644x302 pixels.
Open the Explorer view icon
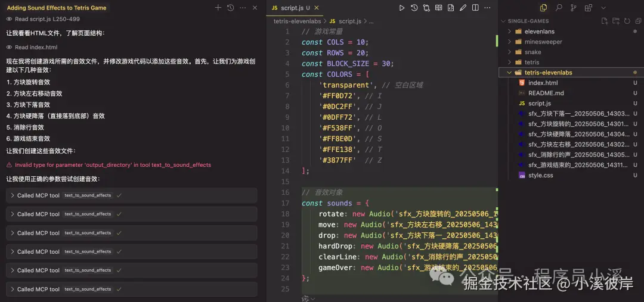click(x=543, y=8)
